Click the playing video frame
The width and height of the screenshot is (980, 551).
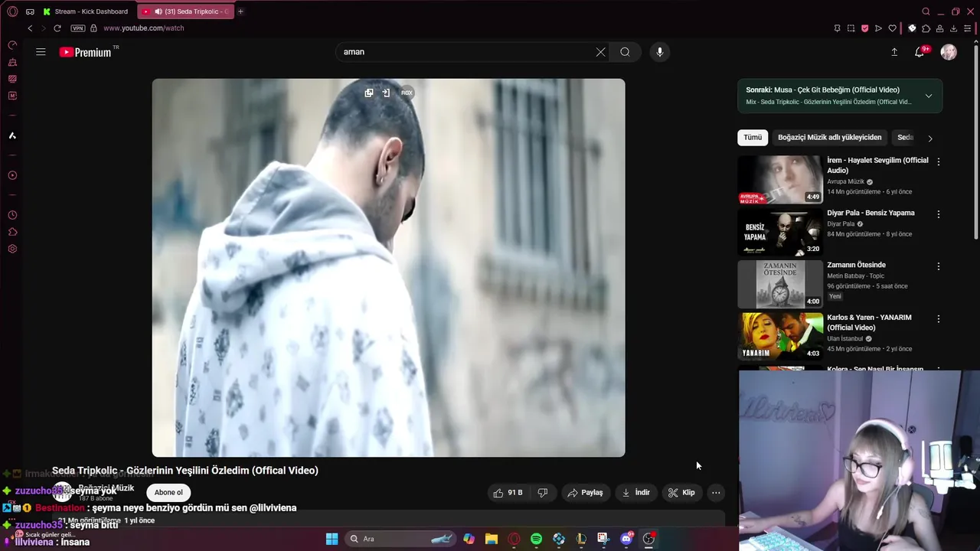click(x=388, y=268)
